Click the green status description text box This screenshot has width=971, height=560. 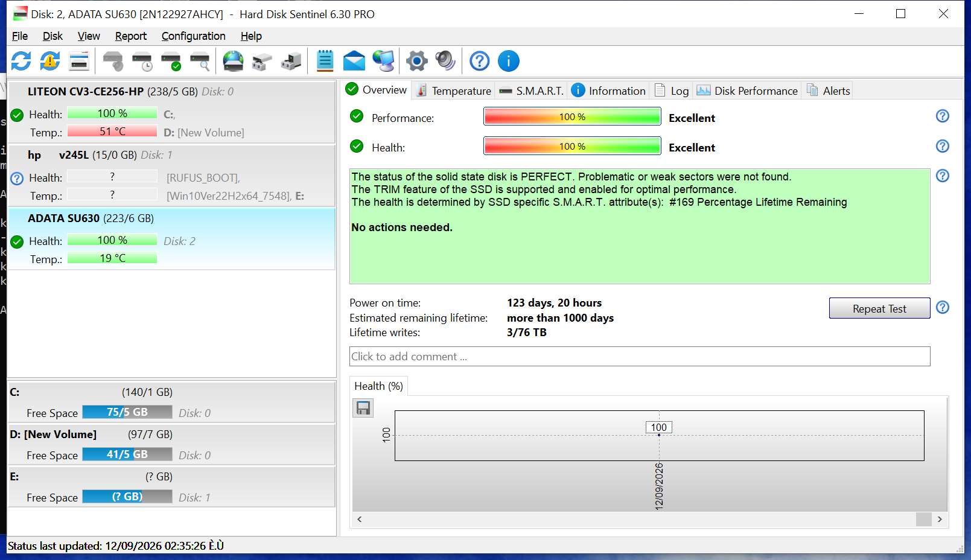[640, 226]
